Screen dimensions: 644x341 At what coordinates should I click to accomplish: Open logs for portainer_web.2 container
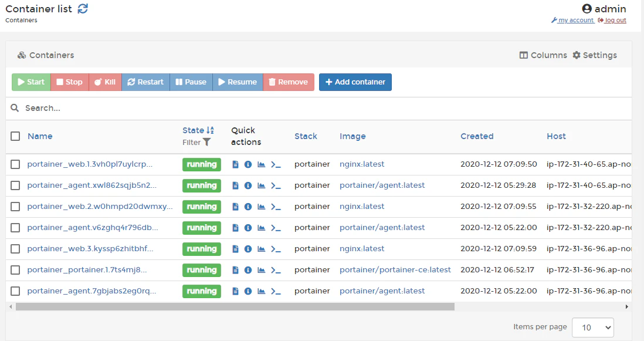[x=235, y=207]
